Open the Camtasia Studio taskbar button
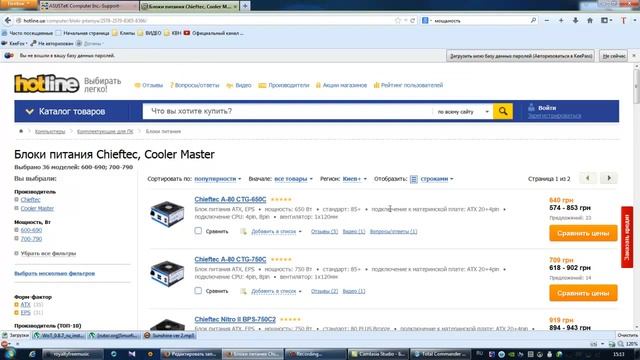The width and height of the screenshot is (640, 360). 378,354
